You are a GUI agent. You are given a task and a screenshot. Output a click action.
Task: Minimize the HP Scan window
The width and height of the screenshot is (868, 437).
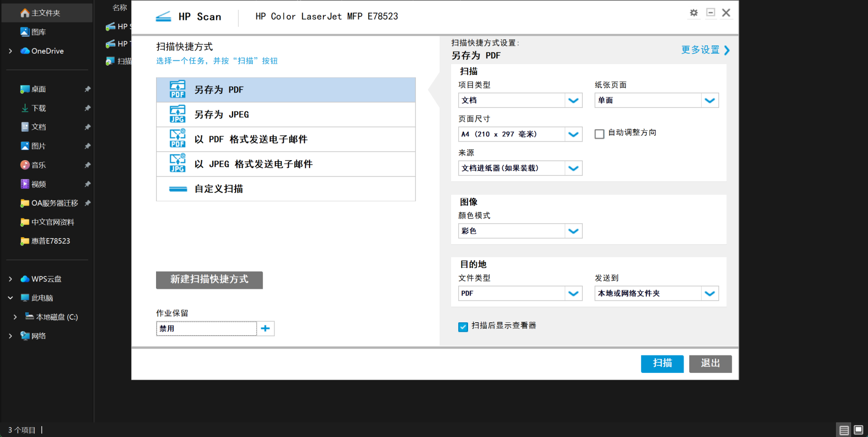[711, 12]
